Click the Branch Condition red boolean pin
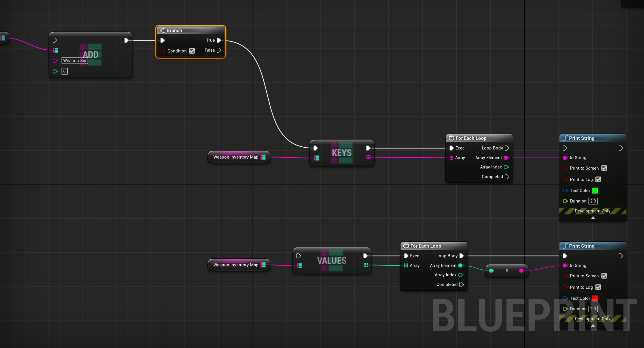This screenshot has height=348, width=644. pos(163,51)
